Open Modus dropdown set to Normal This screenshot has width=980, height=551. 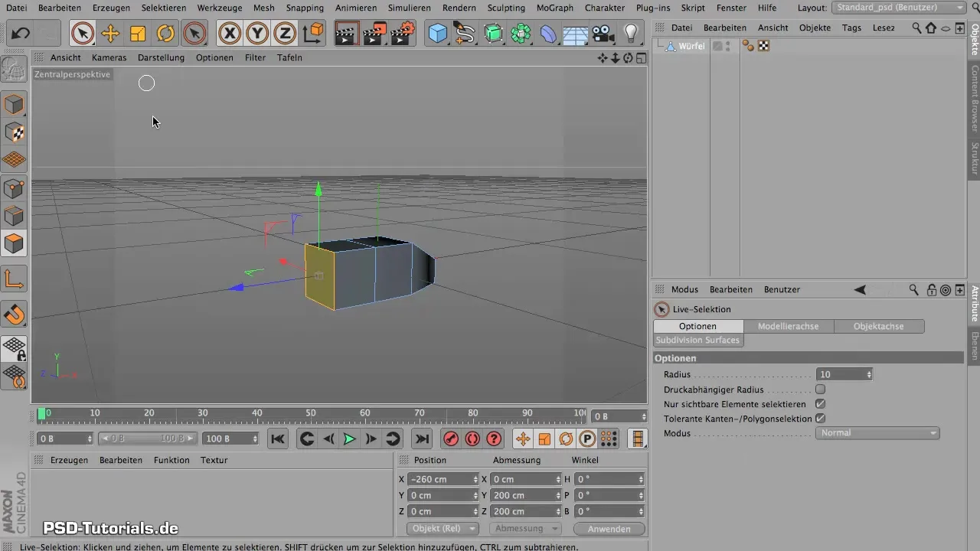[878, 433]
